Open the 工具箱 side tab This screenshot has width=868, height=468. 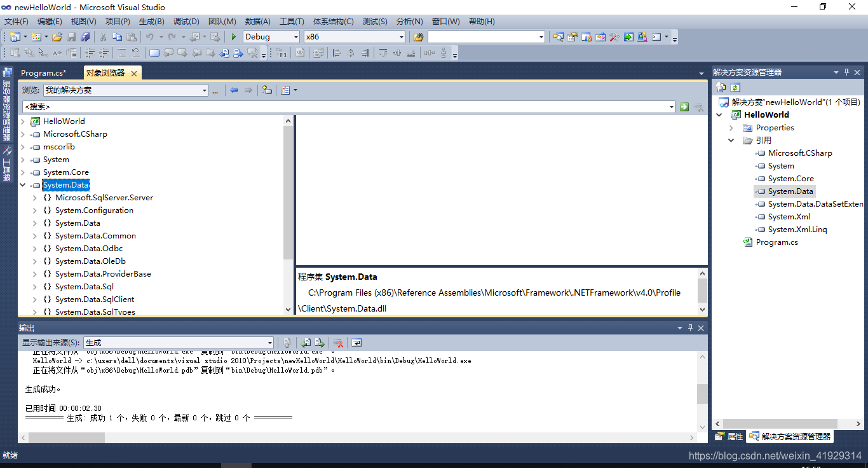tap(7, 165)
